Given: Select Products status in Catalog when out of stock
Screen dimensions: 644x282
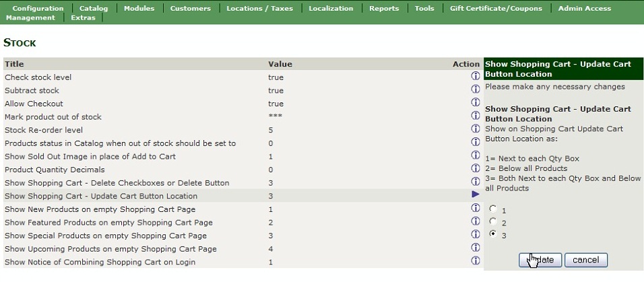Looking at the screenshot, I should pyautogui.click(x=121, y=143).
